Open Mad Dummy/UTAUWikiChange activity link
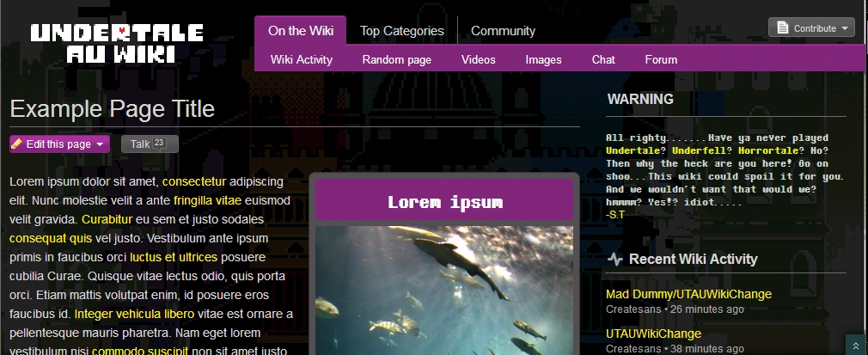This screenshot has height=355, width=868. (x=688, y=294)
